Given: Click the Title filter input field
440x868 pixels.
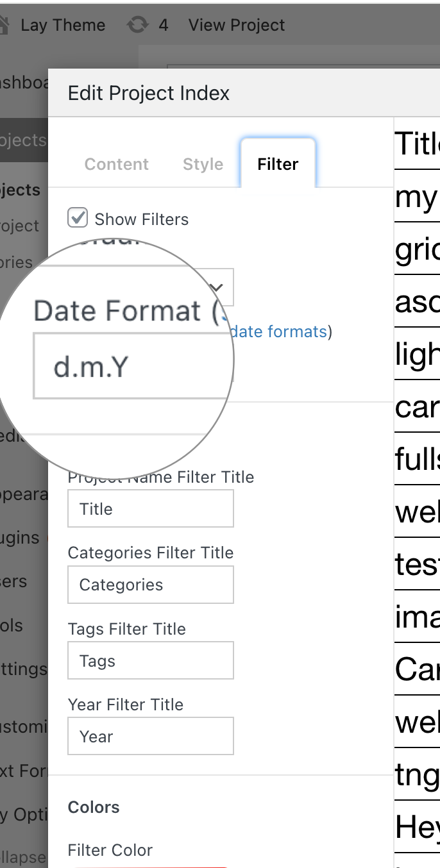Looking at the screenshot, I should coord(151,508).
